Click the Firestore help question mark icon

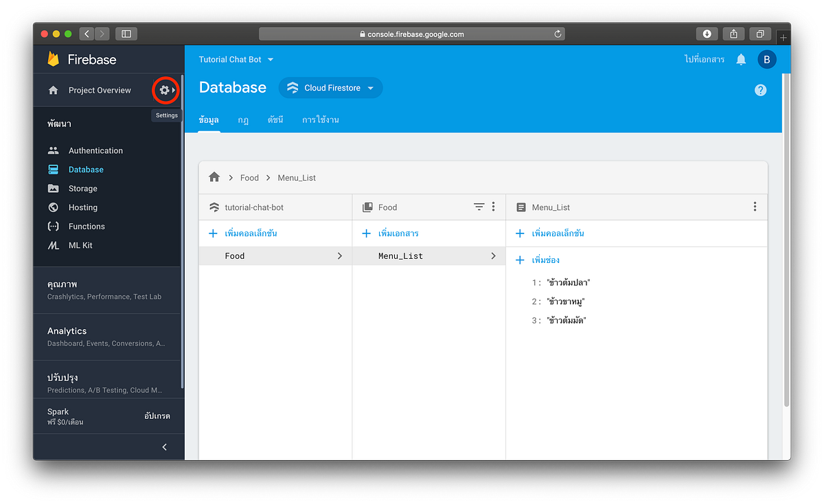[x=760, y=90]
